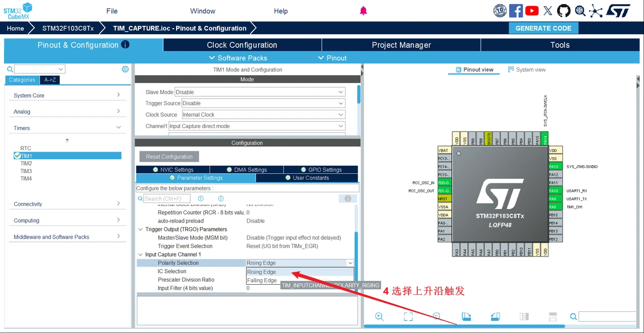Zoom in on the pinout view
This screenshot has width=644, height=333.
[x=379, y=316]
